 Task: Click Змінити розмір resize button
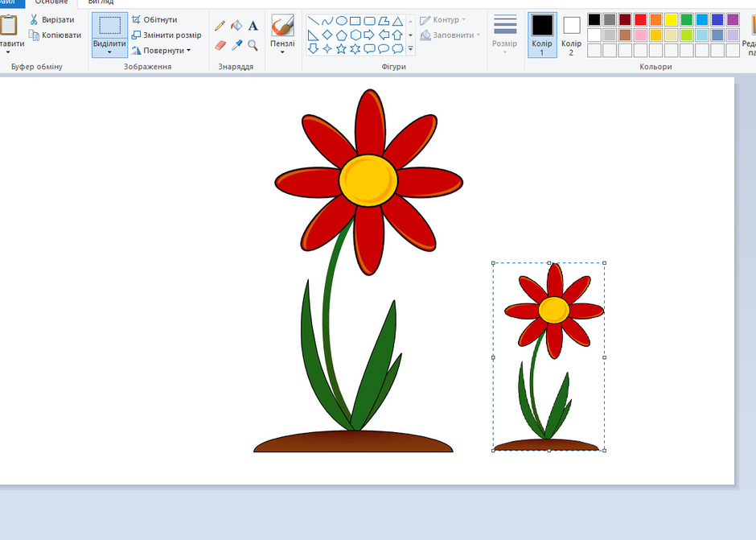point(166,35)
